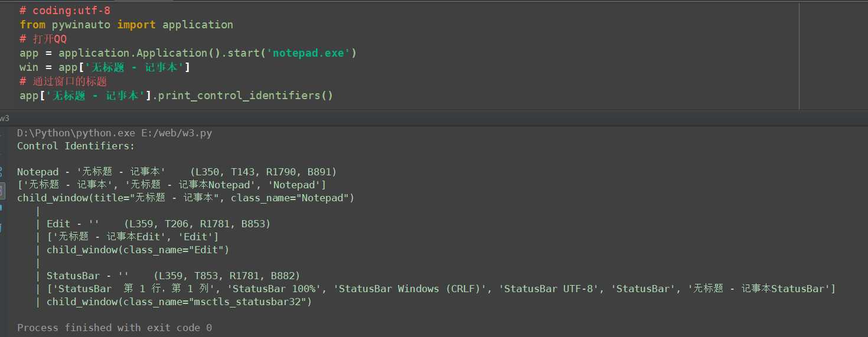Click the divider between editor and console

point(434,110)
